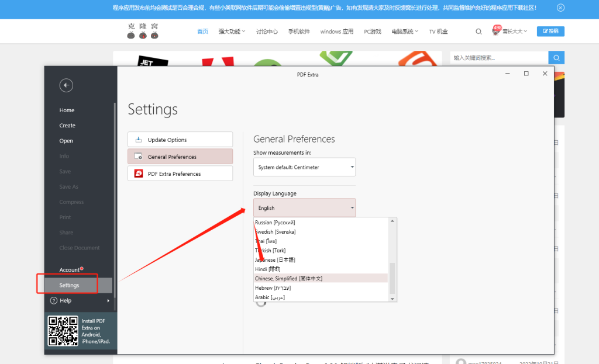
Task: Click the General Preferences gear icon
Action: [x=138, y=157]
